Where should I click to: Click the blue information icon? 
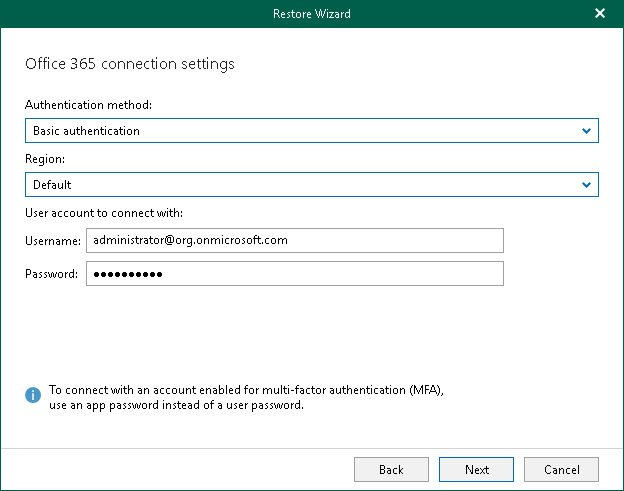click(33, 396)
